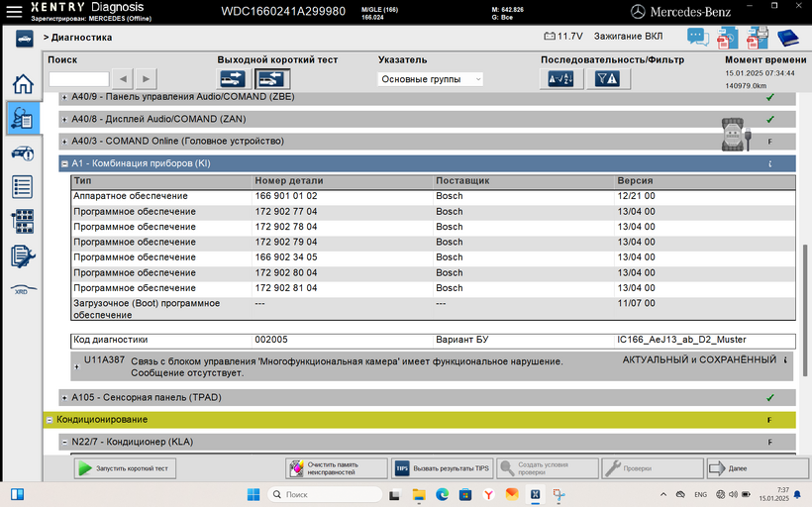This screenshot has height=507, width=812.
Task: Click the search previous arrow button
Action: [123, 78]
